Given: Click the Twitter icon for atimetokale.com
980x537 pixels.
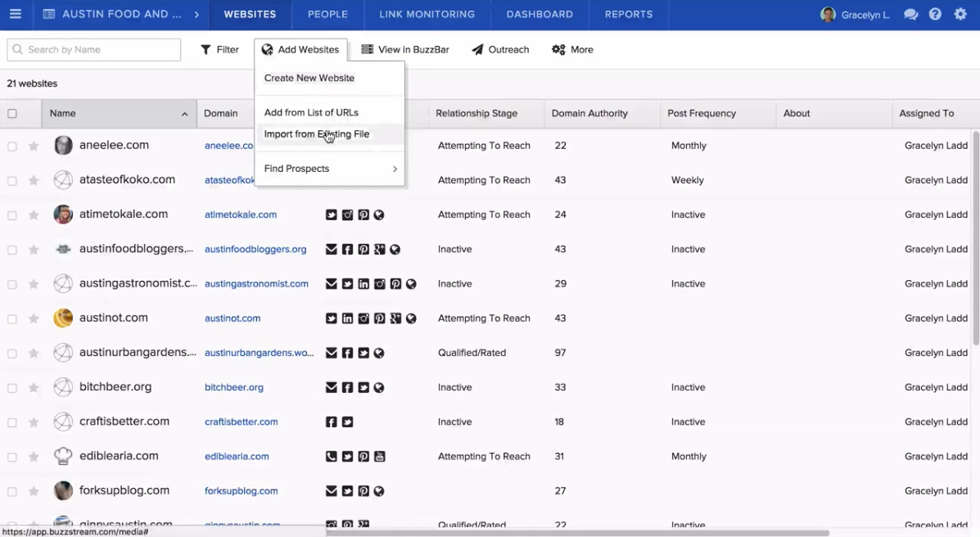Looking at the screenshot, I should pos(332,215).
